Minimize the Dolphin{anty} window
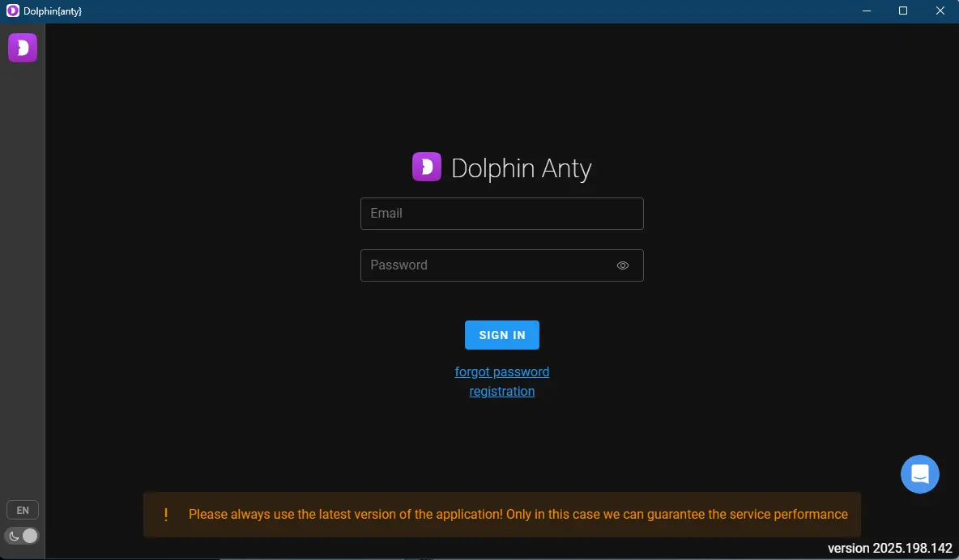This screenshot has width=959, height=560. (x=867, y=11)
